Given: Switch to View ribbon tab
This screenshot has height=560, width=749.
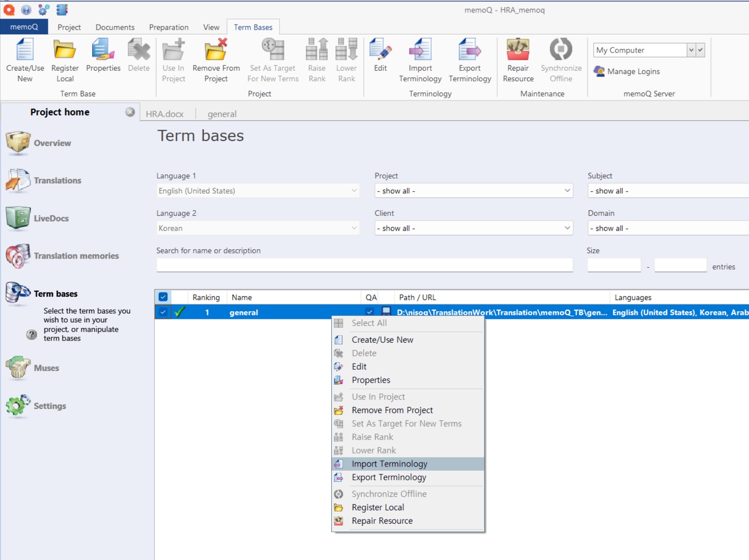Looking at the screenshot, I should tap(211, 27).
